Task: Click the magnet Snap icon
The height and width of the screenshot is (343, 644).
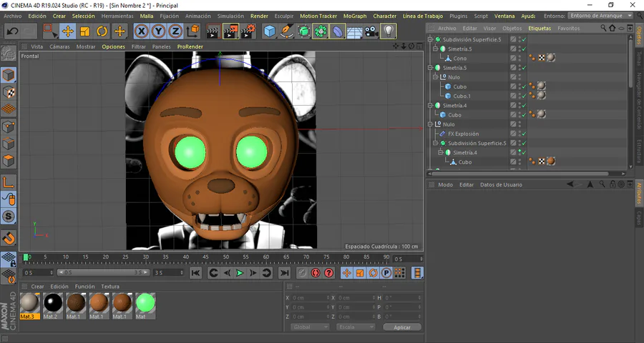Action: click(9, 238)
